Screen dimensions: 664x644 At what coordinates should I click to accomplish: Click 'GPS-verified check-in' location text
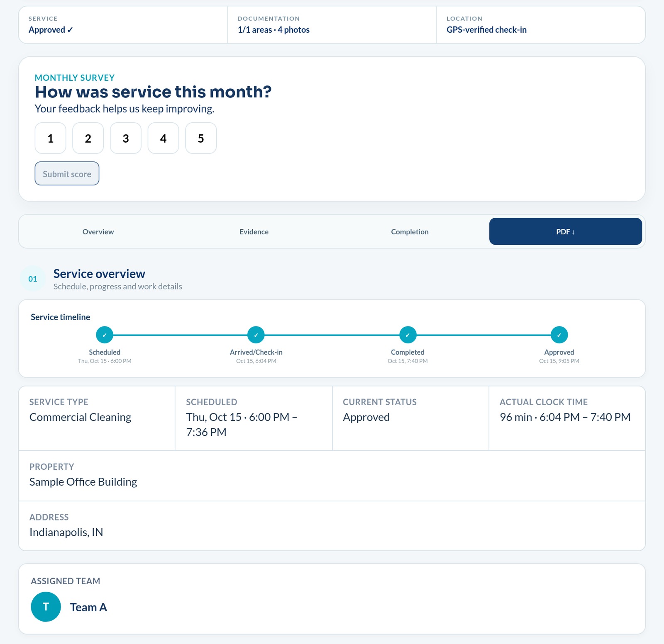[x=486, y=30]
